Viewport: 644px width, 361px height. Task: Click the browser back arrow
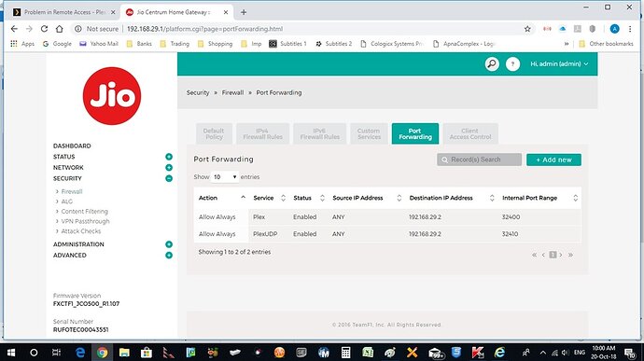14,29
